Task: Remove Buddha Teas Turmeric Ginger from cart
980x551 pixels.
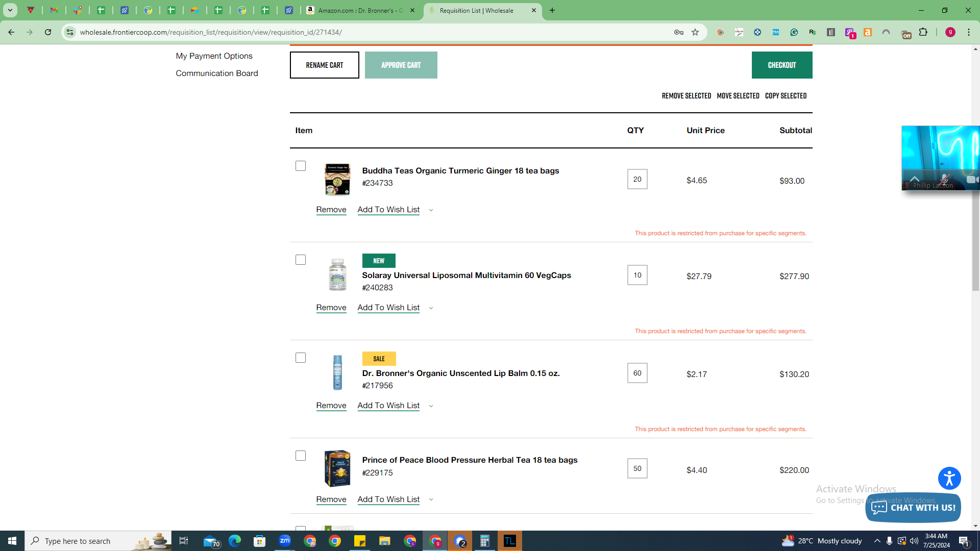Action: pos(331,210)
